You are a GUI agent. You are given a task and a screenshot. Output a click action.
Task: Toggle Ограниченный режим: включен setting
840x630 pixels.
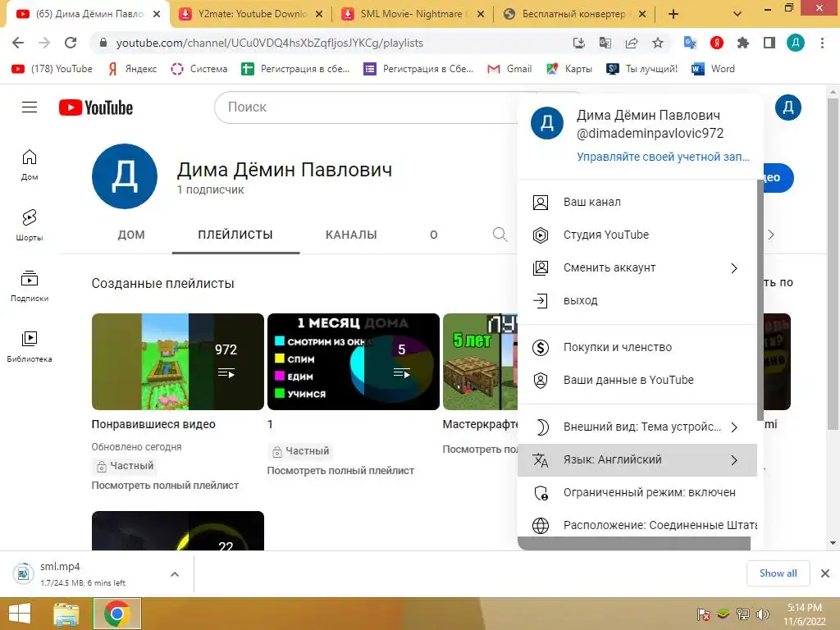click(637, 492)
